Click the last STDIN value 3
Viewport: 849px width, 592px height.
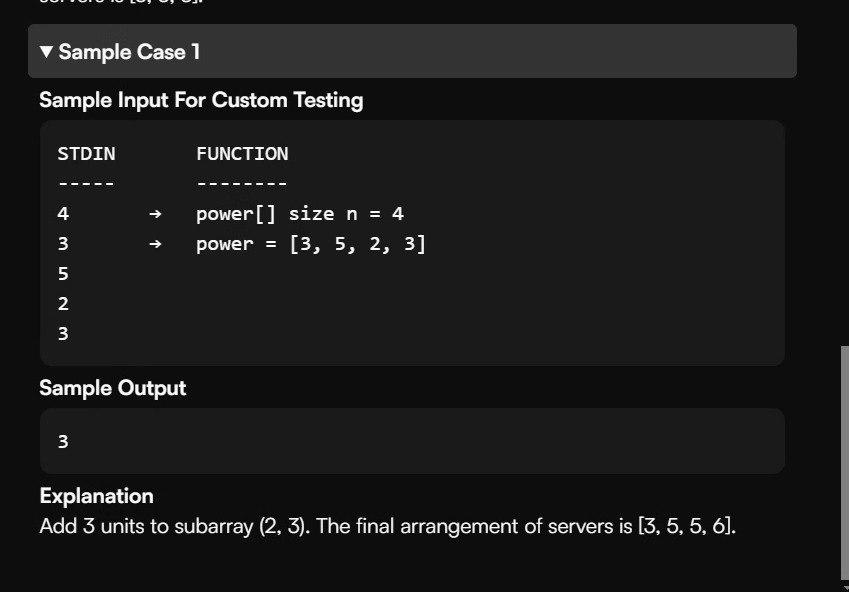[63, 334]
